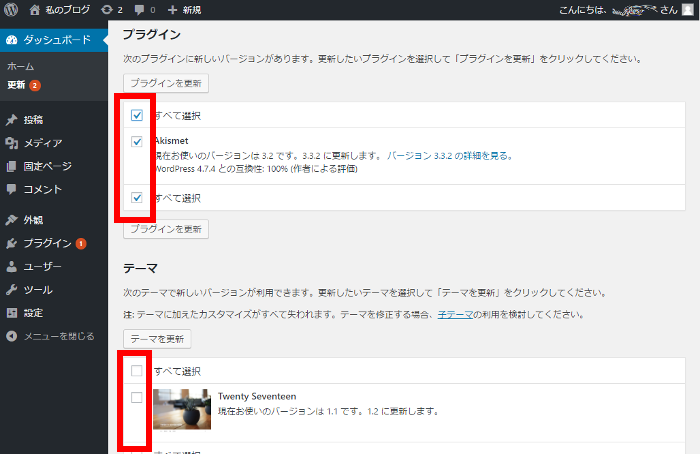Viewport: 700px width, 454px height.
Task: Click the plus icon for 新規
Action: 172,9
